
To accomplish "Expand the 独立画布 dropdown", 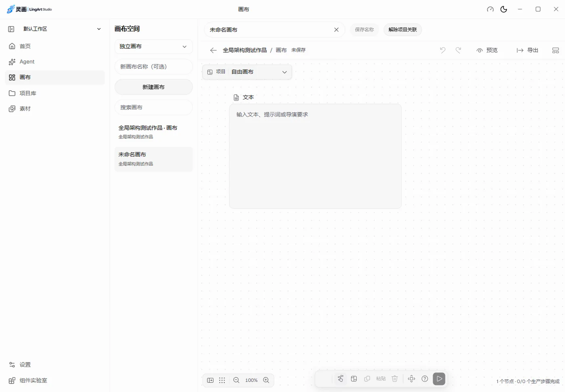I will (153, 46).
